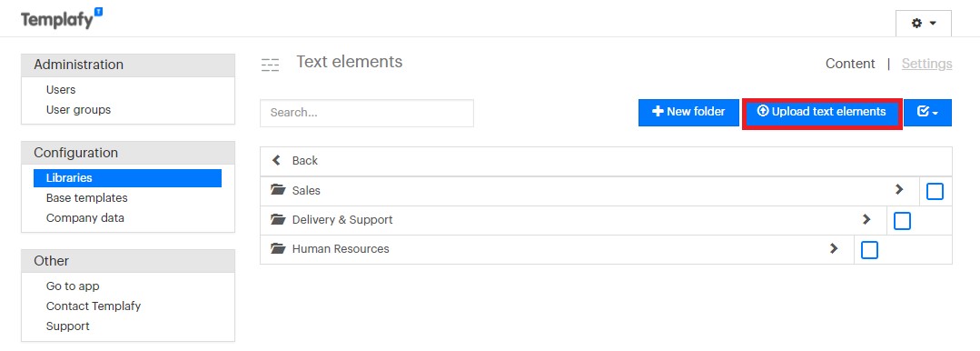Screen dimensions: 980x351
Task: Click into the Search field
Action: coord(367,113)
